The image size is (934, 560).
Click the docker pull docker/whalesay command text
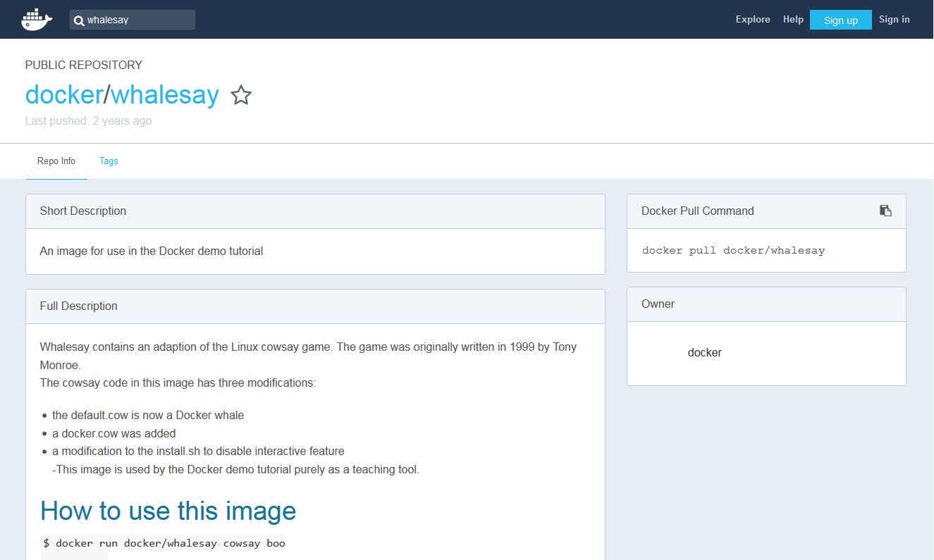[x=733, y=251]
